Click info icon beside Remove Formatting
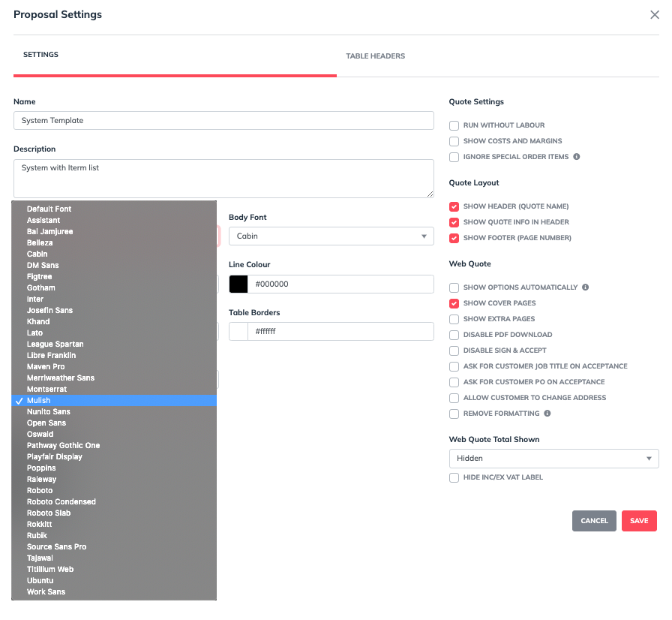Image resolution: width=672 pixels, height=620 pixels. [547, 414]
